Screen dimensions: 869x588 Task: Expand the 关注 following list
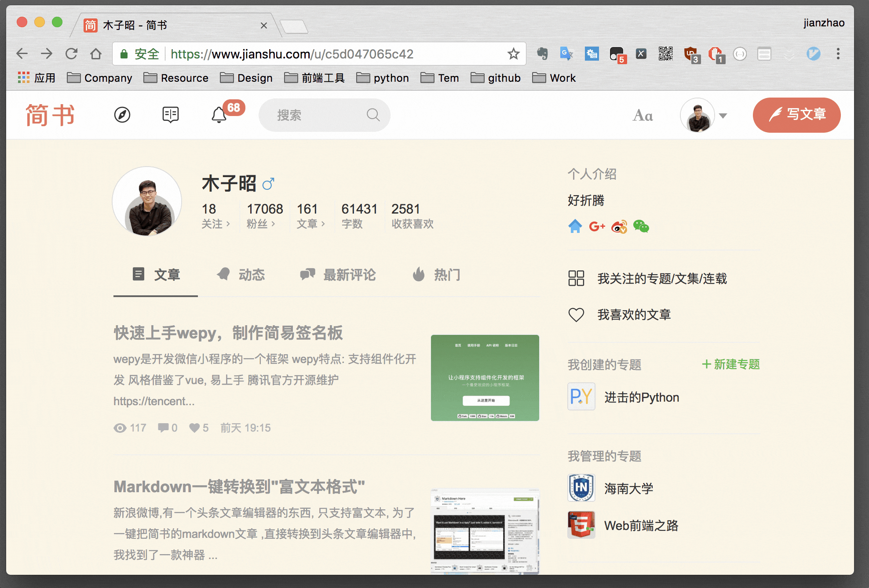(x=215, y=224)
